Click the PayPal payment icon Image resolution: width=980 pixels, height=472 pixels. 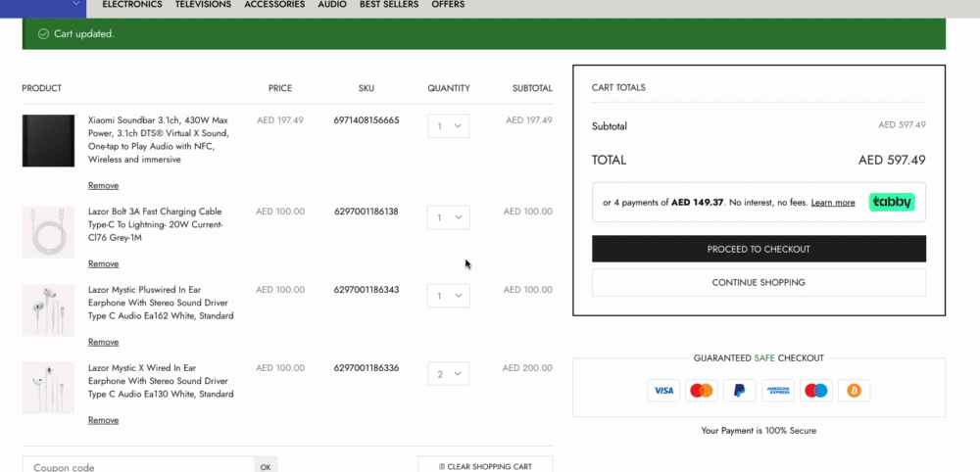(739, 390)
